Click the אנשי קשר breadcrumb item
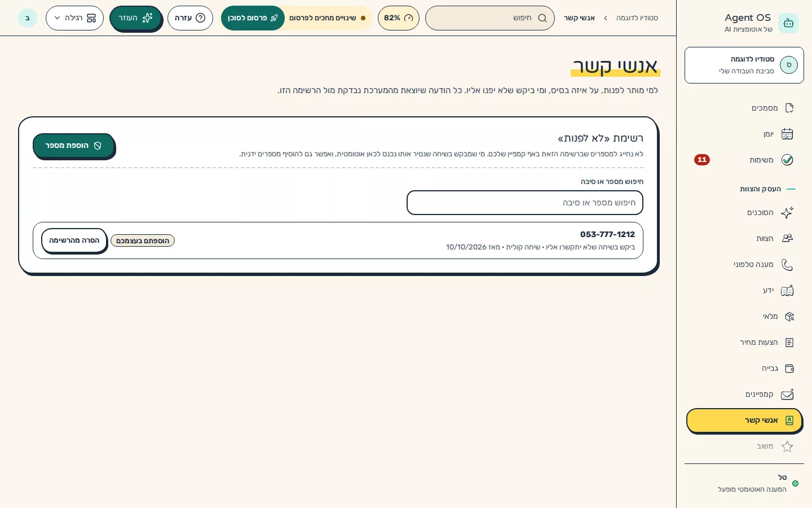The height and width of the screenshot is (508, 812). coord(579,18)
